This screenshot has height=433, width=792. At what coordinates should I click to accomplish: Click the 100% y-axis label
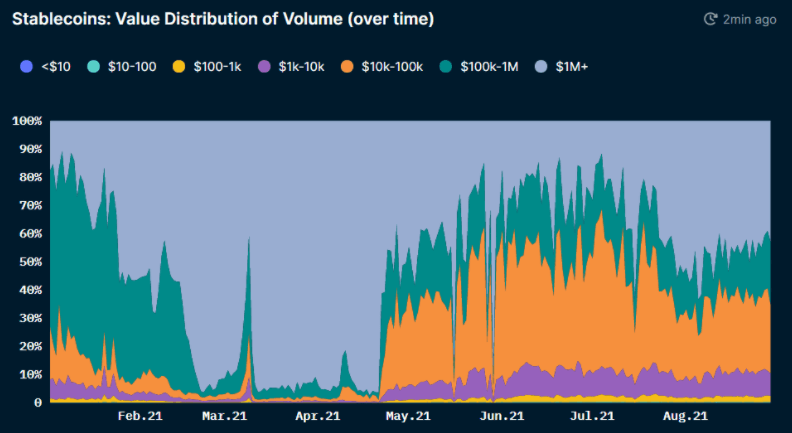click(x=27, y=121)
